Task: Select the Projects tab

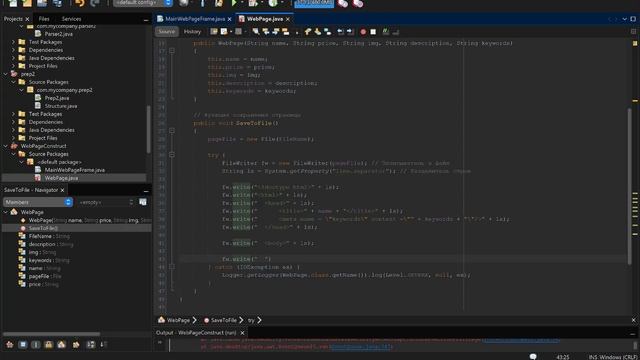Action: click(13, 19)
